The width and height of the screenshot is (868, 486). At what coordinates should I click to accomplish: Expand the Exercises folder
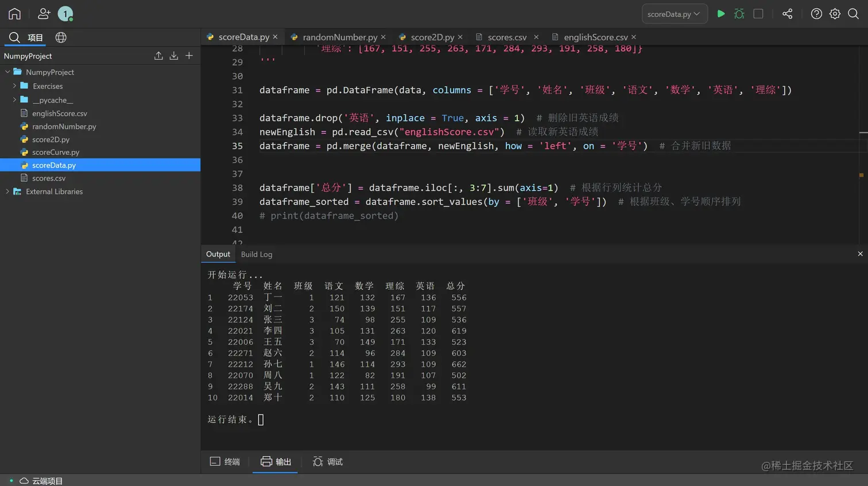[14, 85]
